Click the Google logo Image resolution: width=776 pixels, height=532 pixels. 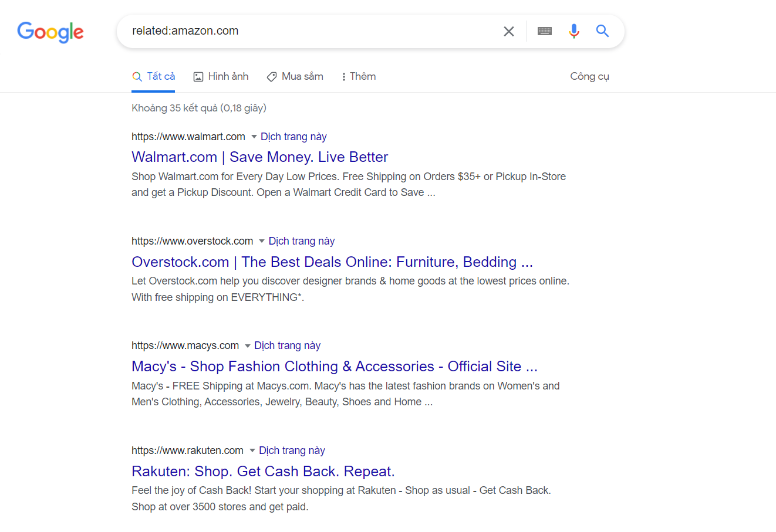pos(50,32)
